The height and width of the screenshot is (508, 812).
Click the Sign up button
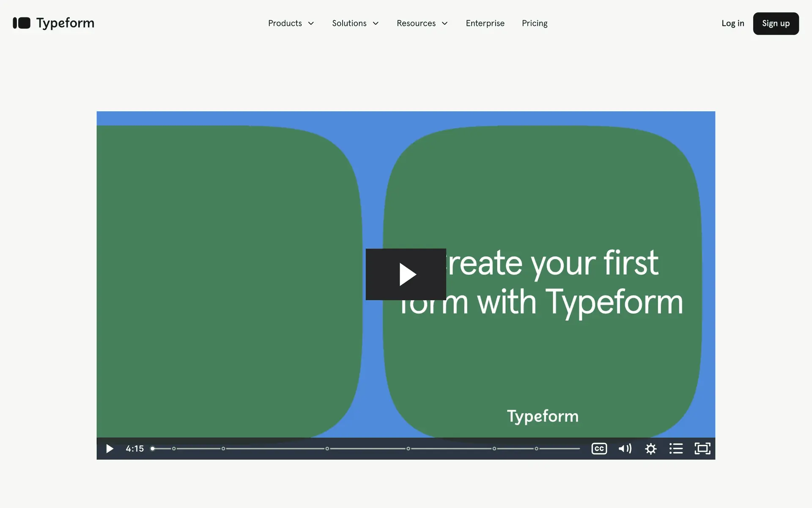[776, 23]
